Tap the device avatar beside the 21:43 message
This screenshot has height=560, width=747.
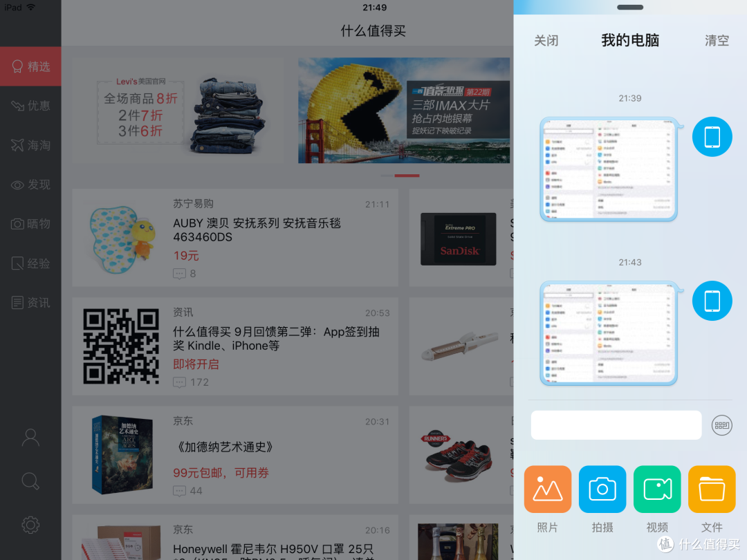[x=712, y=301]
